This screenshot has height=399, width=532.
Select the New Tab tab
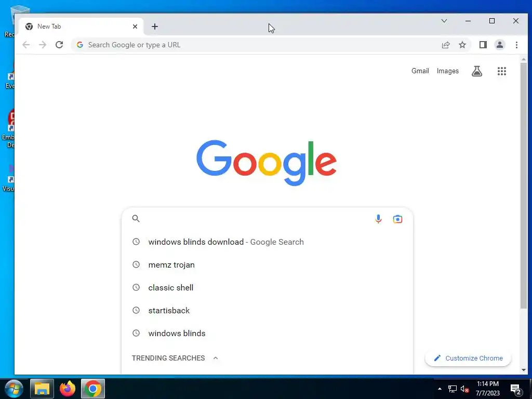point(81,26)
